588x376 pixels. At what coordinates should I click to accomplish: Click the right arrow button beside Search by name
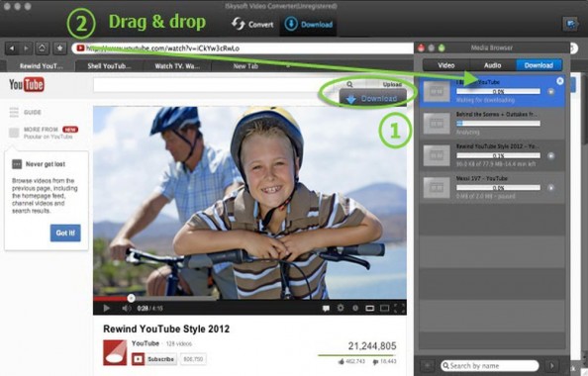[551, 365]
